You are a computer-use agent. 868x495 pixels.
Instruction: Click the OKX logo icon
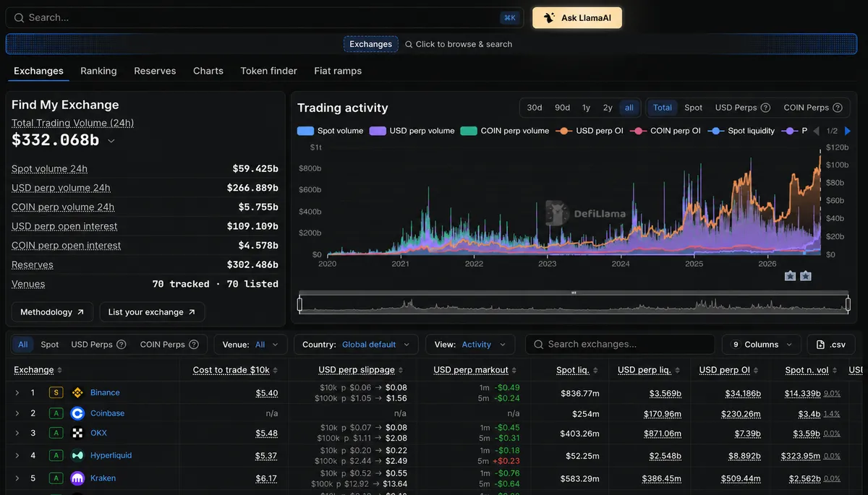click(77, 433)
